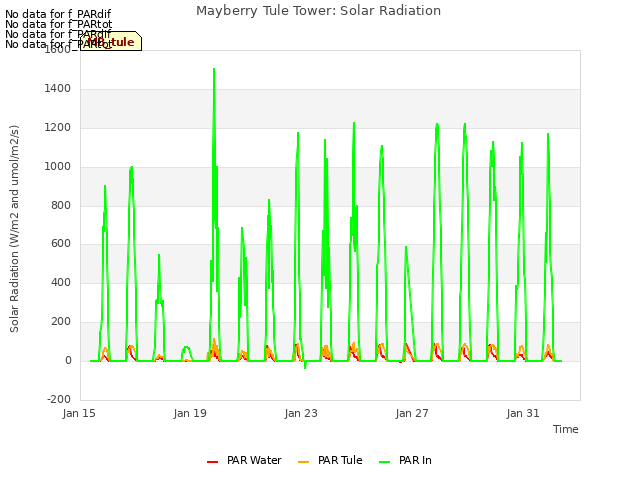Select the 'PAR Tule' legend label
This screenshot has height=480, width=640.
point(340,460)
